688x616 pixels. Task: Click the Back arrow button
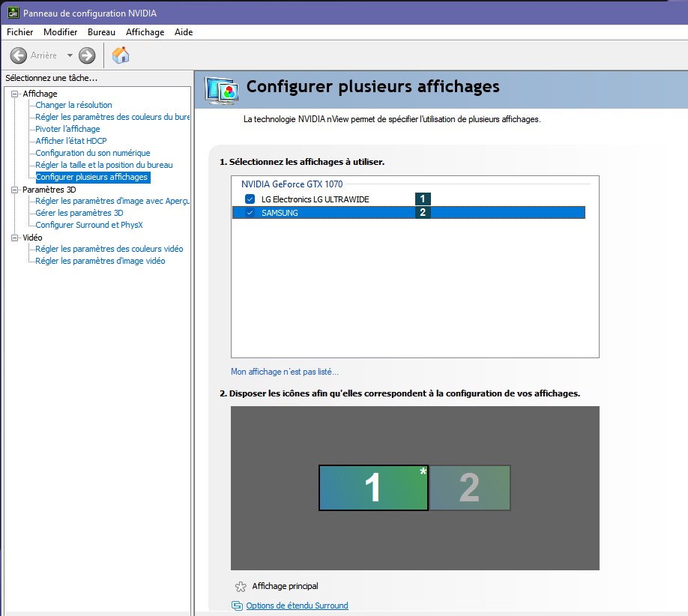[19, 55]
